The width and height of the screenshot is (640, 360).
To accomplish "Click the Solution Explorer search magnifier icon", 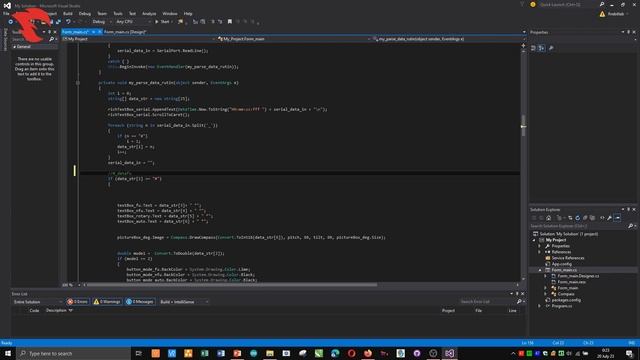I will pos(630,226).
